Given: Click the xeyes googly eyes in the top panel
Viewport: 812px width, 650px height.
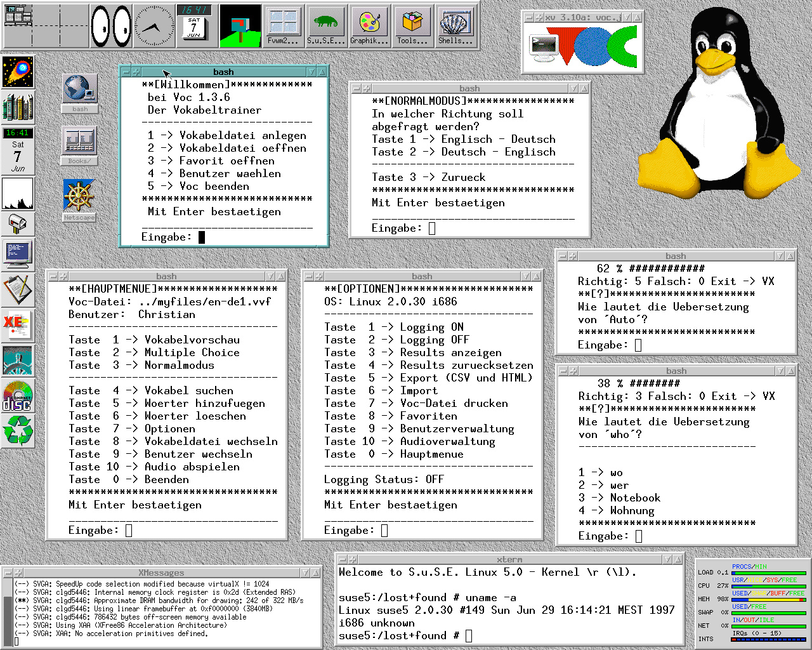Looking at the screenshot, I should 111,26.
